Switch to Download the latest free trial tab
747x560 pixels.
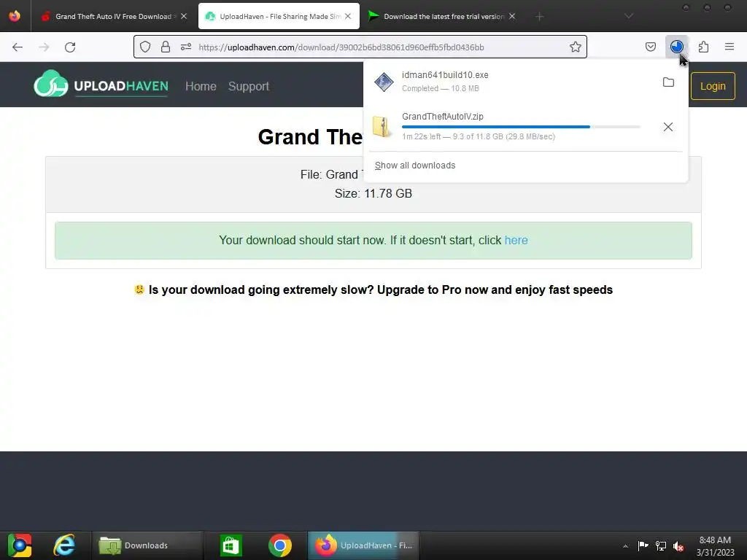pyautogui.click(x=443, y=16)
